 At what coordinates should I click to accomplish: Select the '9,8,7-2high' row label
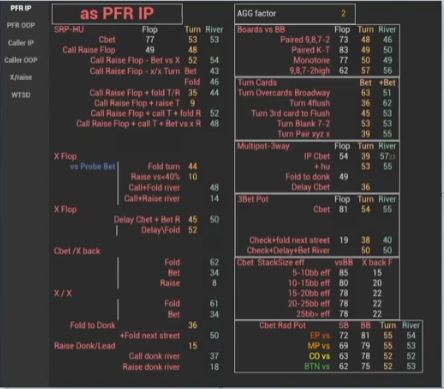click(310, 71)
